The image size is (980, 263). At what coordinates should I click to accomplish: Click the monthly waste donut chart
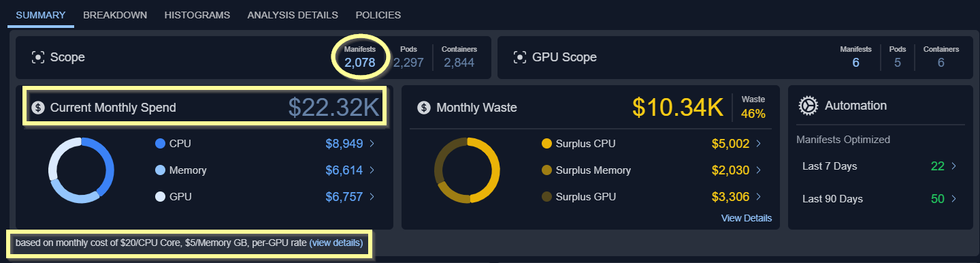click(467, 170)
